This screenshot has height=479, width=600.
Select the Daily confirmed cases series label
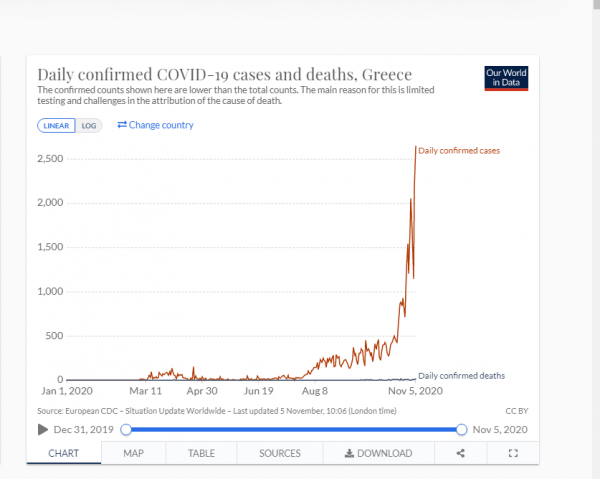click(x=458, y=150)
